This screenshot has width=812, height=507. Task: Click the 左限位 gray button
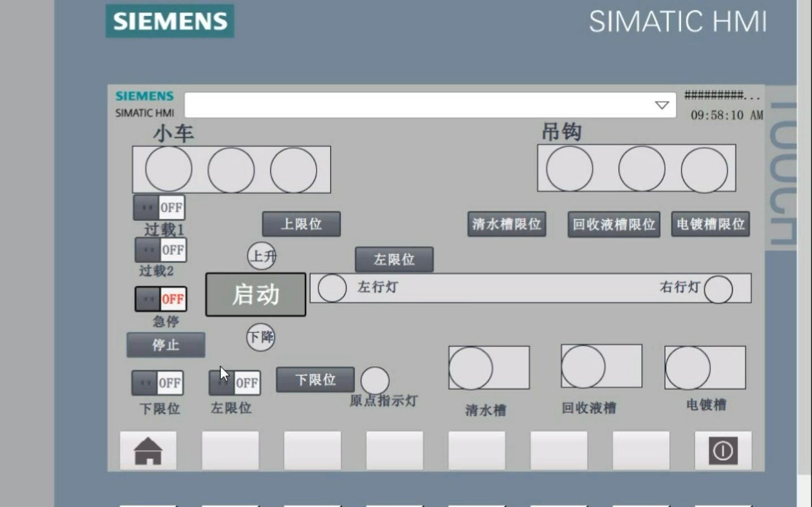coord(394,259)
